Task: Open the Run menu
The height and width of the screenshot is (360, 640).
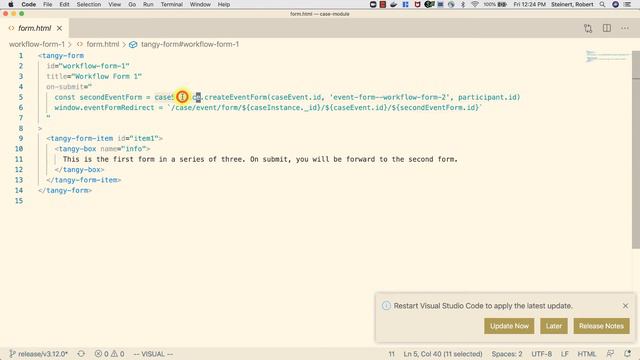Action: coord(148,4)
